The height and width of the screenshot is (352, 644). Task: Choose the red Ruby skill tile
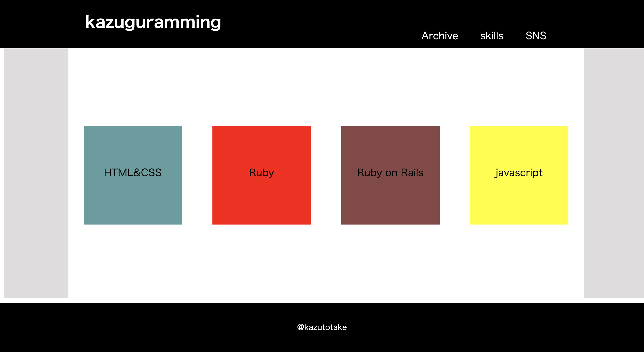261,175
